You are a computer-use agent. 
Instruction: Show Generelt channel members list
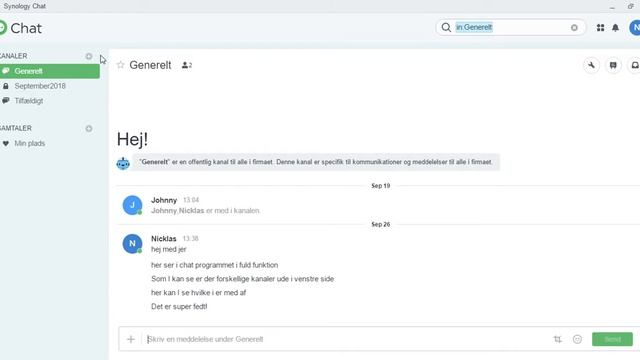(x=187, y=65)
